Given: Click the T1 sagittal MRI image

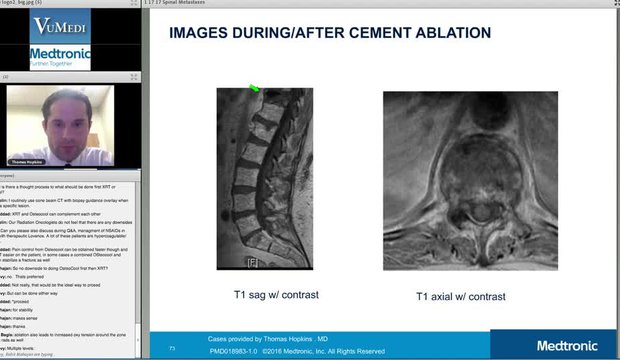Looking at the screenshot, I should [x=265, y=179].
